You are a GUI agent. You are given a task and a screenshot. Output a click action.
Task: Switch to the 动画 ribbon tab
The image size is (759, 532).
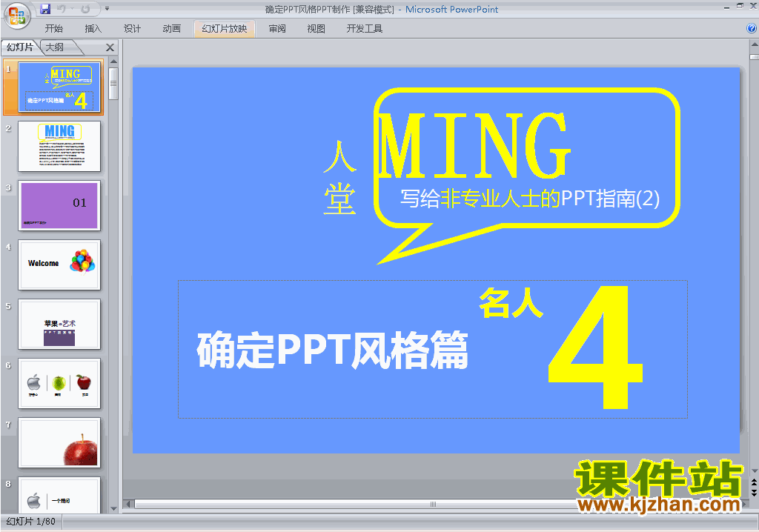click(x=171, y=29)
